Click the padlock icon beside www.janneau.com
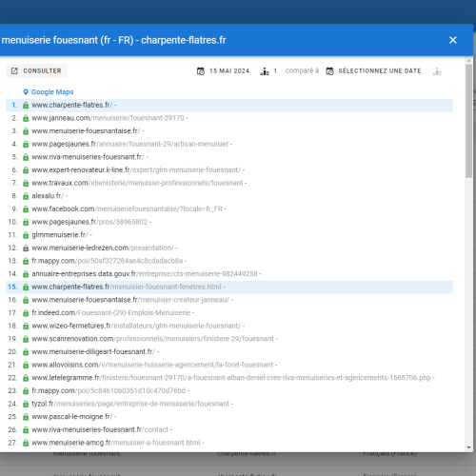Viewport: 476px width, 476px height. point(26,118)
